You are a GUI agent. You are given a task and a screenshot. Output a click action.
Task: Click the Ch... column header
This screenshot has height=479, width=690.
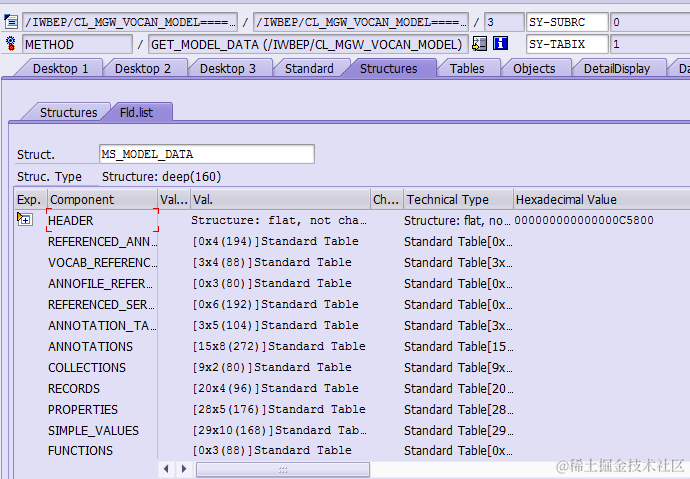pyautogui.click(x=387, y=200)
